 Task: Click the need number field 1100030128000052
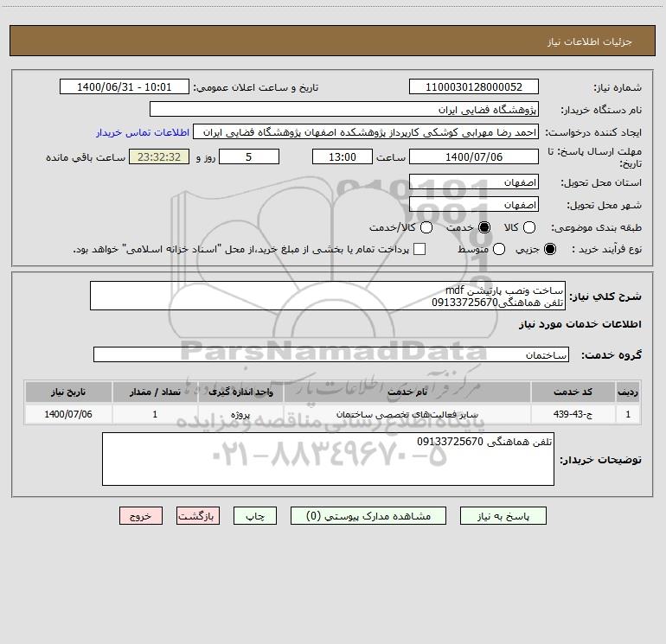(474, 87)
